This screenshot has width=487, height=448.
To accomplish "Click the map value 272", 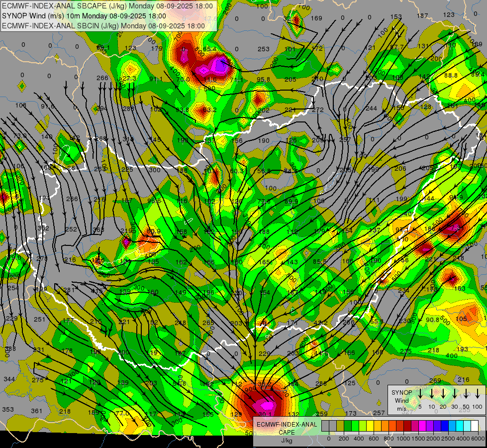I will pos(318,110).
